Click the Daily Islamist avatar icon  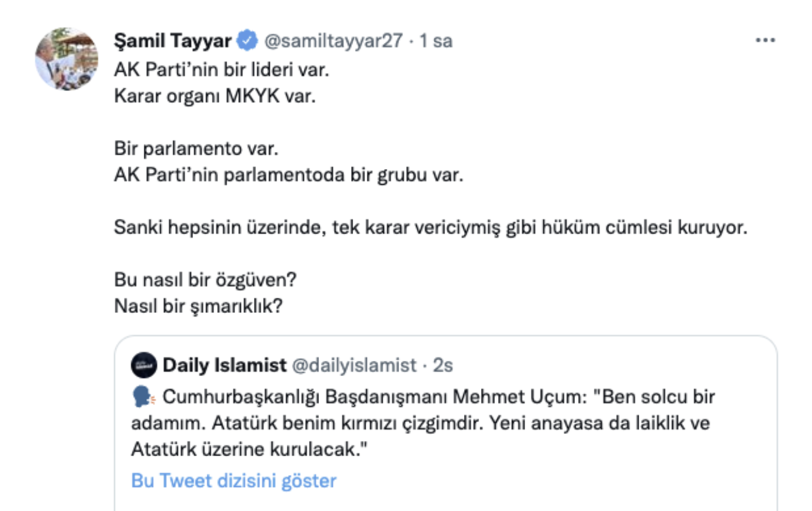[144, 365]
